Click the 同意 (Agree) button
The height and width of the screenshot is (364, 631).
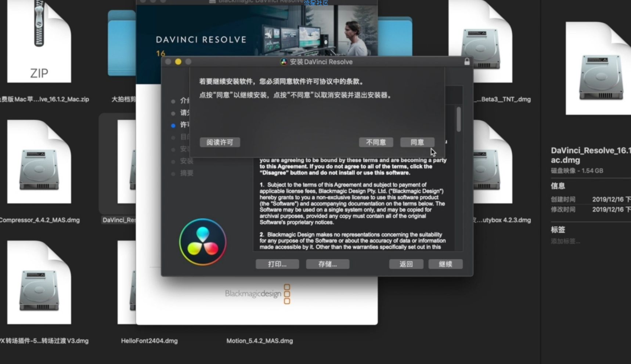click(x=417, y=142)
